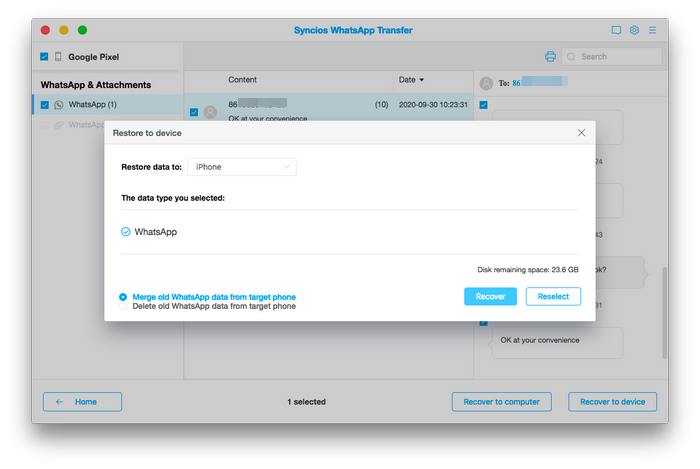
Task: Click the printer icon
Action: pyautogui.click(x=550, y=57)
